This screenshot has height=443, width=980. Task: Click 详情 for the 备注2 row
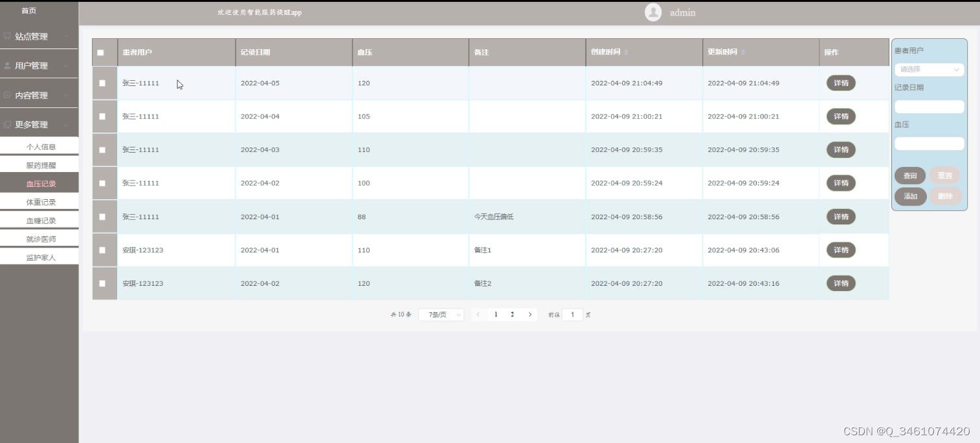(841, 283)
